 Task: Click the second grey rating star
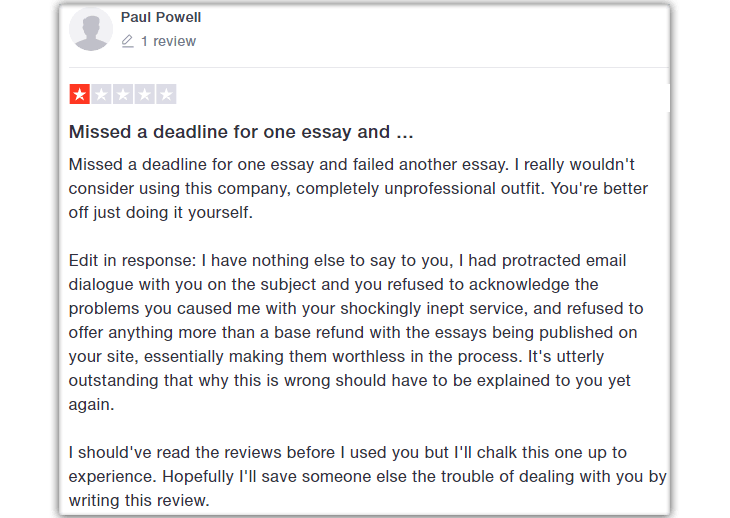pyautogui.click(x=101, y=95)
